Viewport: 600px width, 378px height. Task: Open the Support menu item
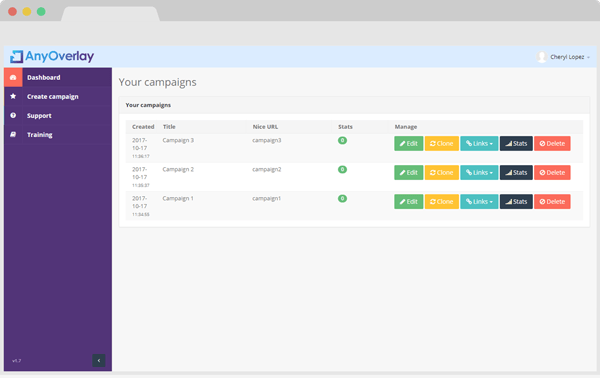click(58, 116)
